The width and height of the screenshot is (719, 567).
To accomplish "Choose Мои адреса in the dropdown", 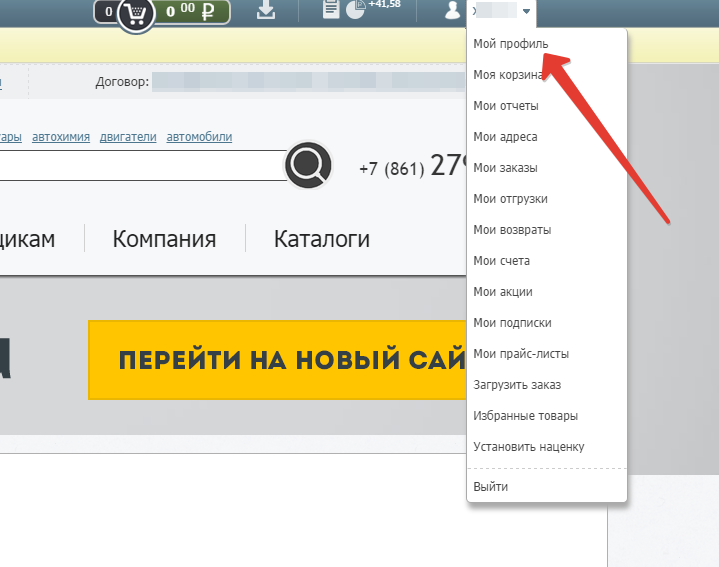I will tap(505, 137).
